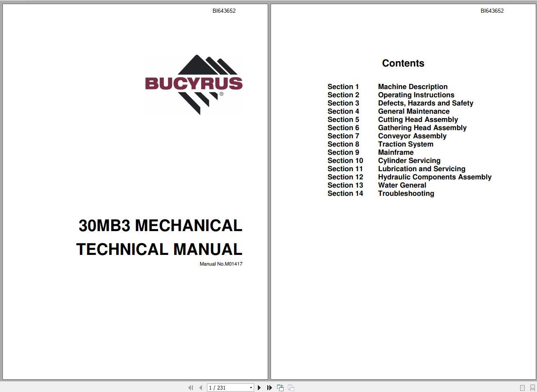Click Section 4 General Maintenance

point(388,111)
